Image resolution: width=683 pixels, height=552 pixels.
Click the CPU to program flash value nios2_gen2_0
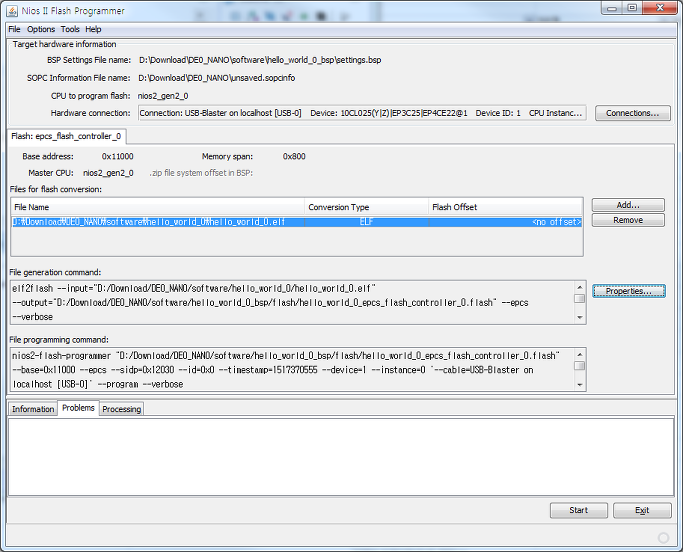tap(163, 96)
